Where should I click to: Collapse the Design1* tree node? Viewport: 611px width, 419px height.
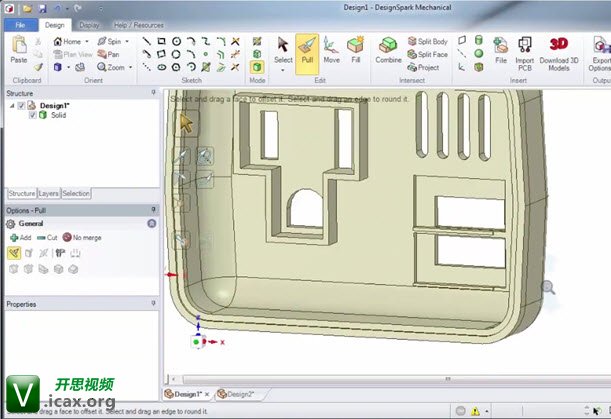(12, 106)
